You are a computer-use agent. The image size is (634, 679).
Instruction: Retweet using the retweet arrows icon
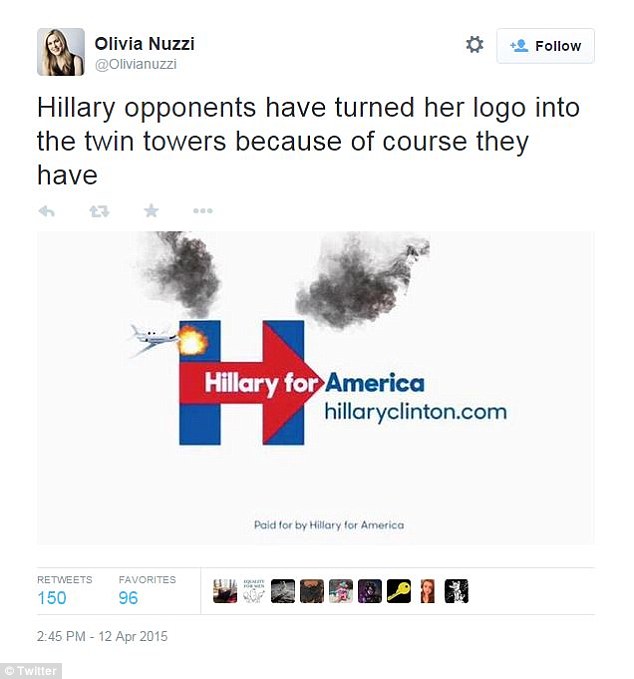(x=99, y=211)
